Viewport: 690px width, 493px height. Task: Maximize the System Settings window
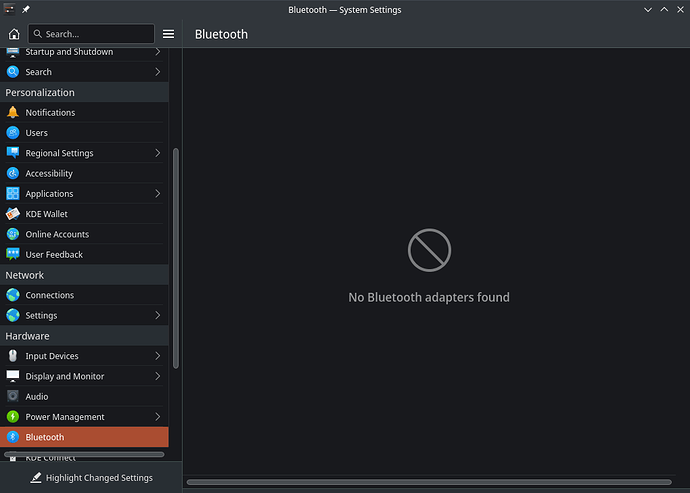click(664, 10)
